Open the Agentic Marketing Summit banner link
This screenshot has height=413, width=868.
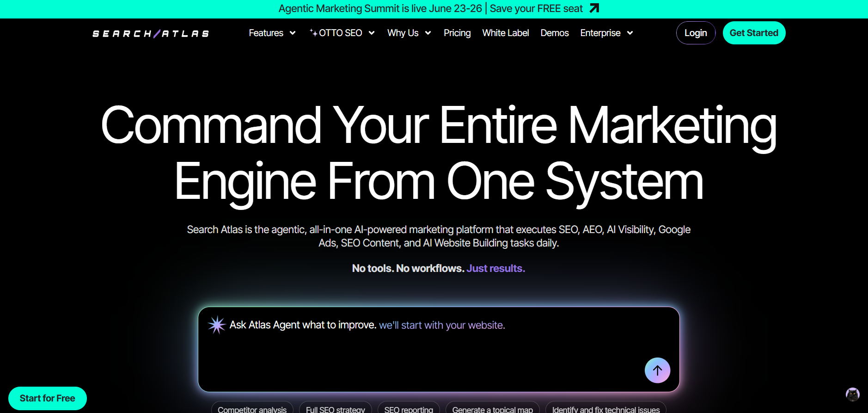coord(439,8)
